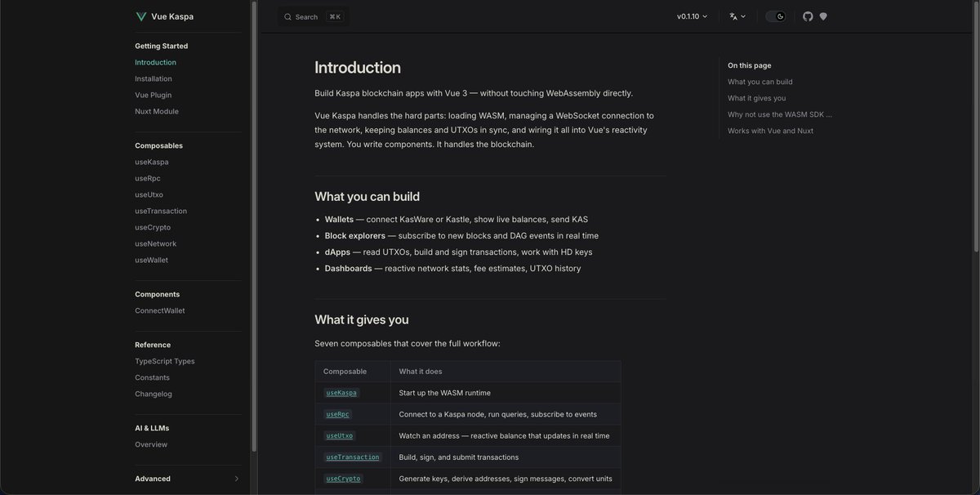Open useRpc in the sidebar
Image resolution: width=980 pixels, height=495 pixels.
tap(149, 178)
